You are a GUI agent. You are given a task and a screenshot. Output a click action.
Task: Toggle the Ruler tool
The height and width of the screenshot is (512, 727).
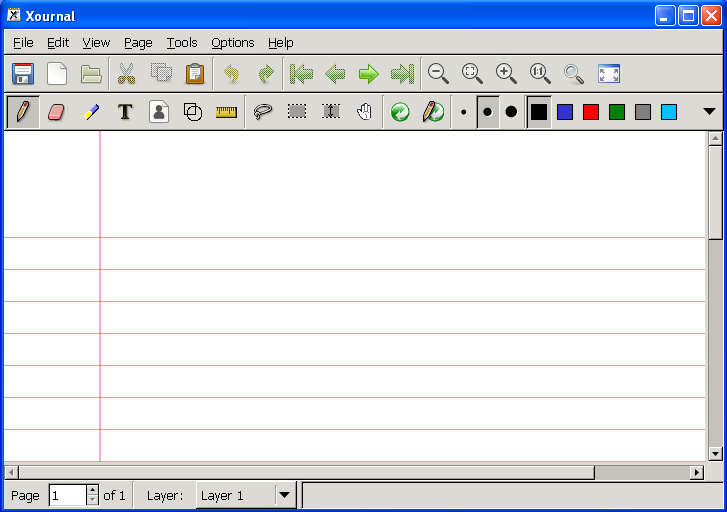click(x=226, y=112)
